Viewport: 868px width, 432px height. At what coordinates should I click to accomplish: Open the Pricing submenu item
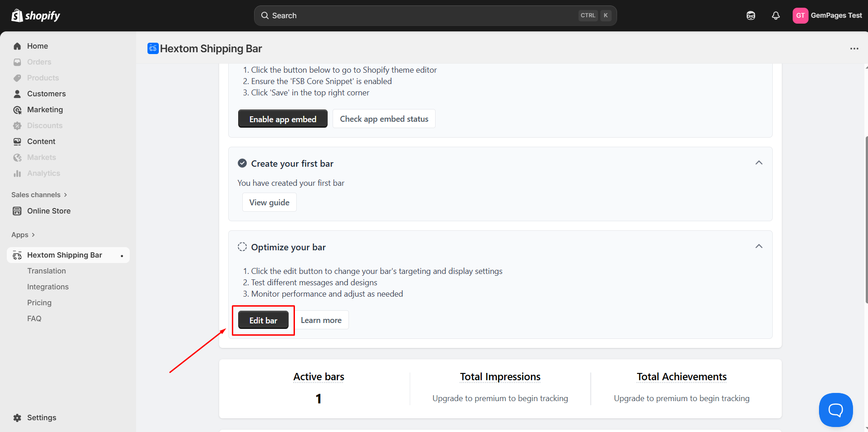pos(39,303)
